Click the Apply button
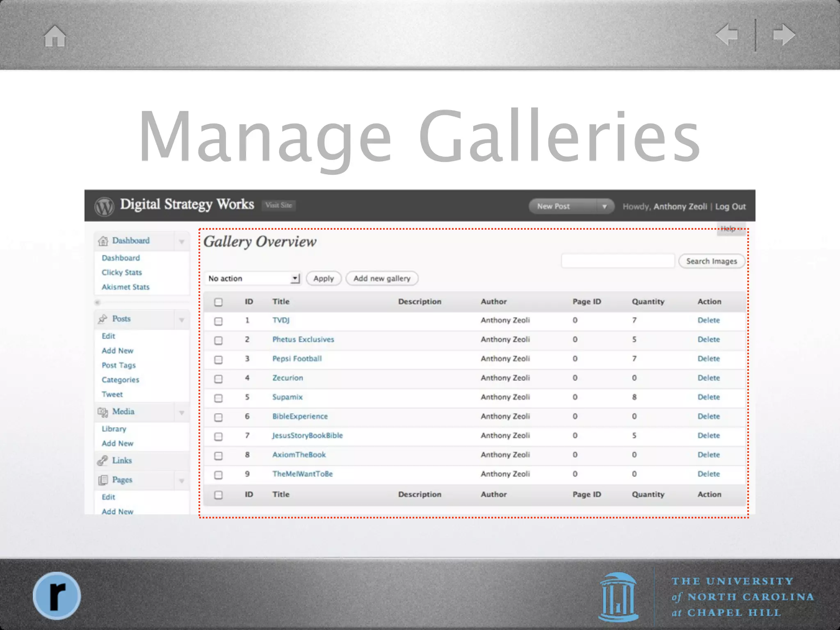840x630 pixels. tap(324, 278)
